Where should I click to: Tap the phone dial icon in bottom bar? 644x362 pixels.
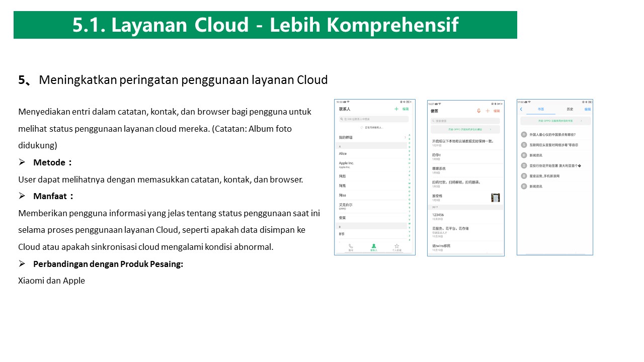tap(351, 246)
